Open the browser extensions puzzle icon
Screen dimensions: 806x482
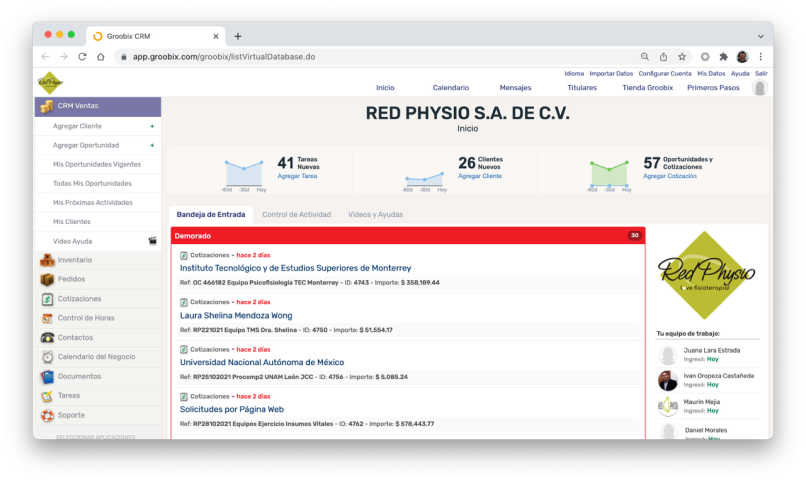point(724,57)
